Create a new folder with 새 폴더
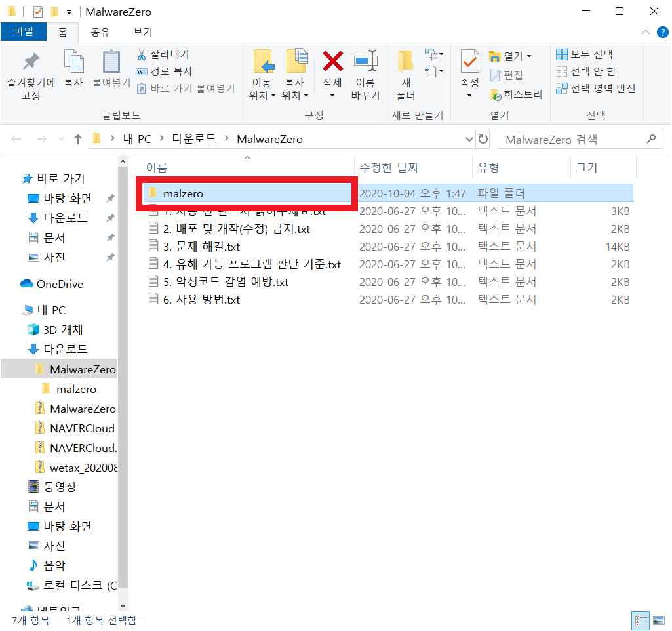Image resolution: width=672 pixels, height=631 pixels. [x=405, y=75]
